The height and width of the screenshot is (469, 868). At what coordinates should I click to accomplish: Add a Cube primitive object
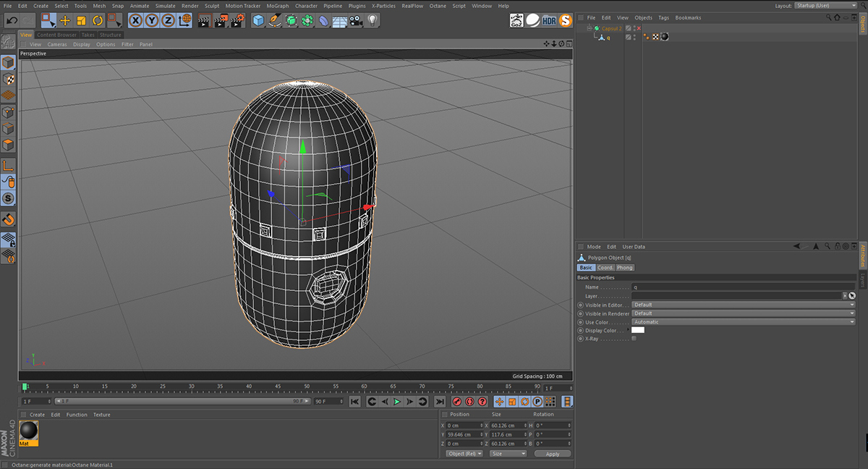point(258,20)
